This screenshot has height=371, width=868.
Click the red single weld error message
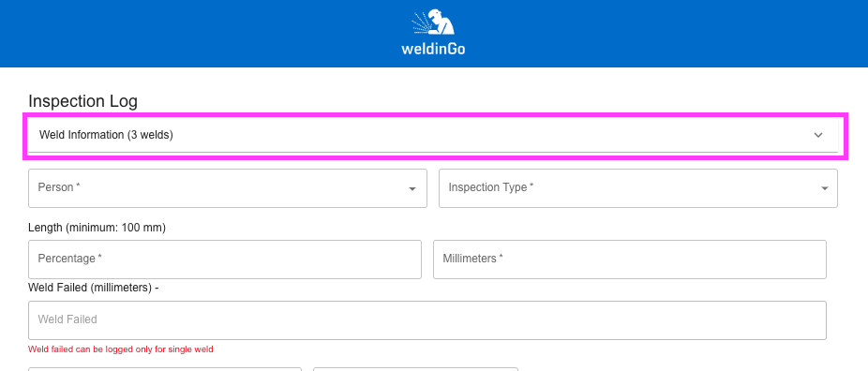coord(121,349)
